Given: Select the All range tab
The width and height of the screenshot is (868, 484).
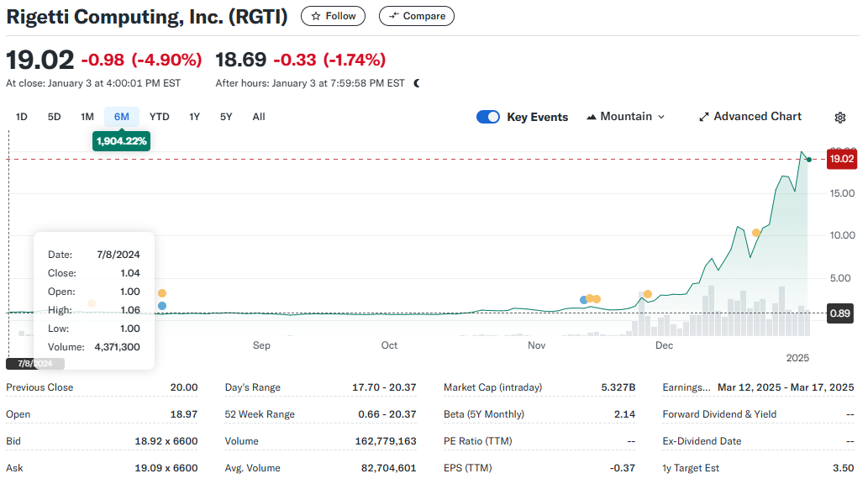Looking at the screenshot, I should click(x=259, y=117).
